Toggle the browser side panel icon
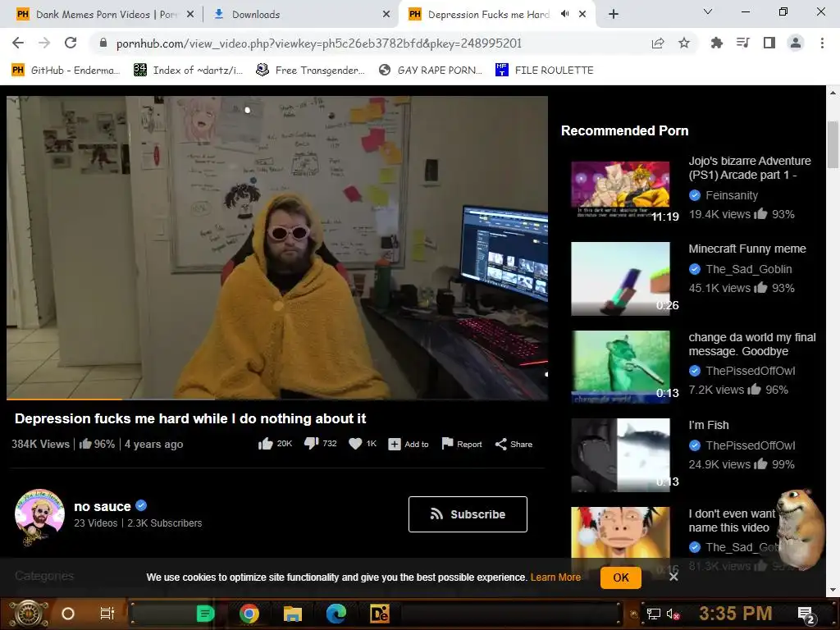 tap(769, 43)
